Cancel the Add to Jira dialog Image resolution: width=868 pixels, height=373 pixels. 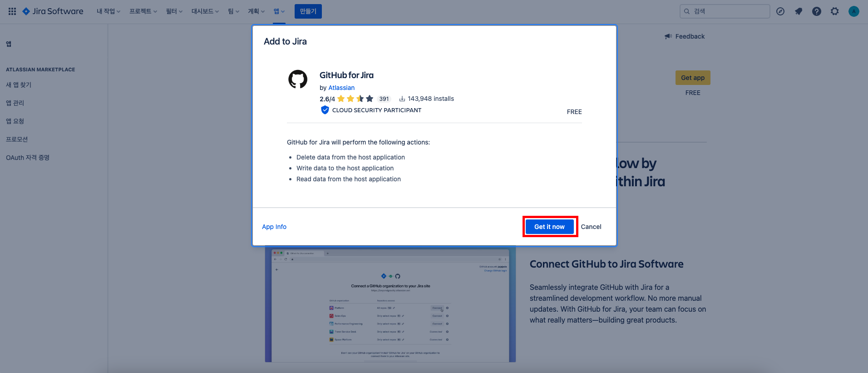pyautogui.click(x=591, y=227)
